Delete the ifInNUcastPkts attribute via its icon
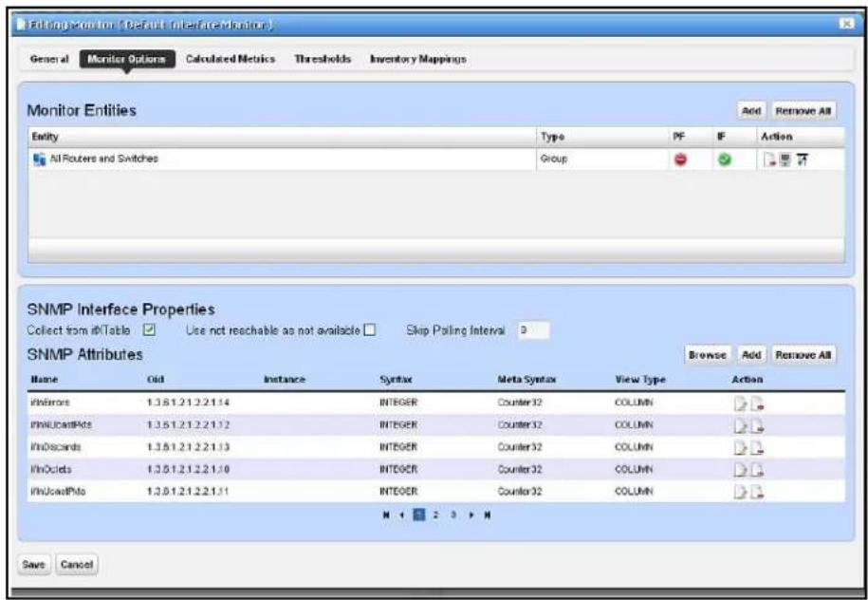868x600 pixels. pyautogui.click(x=757, y=425)
